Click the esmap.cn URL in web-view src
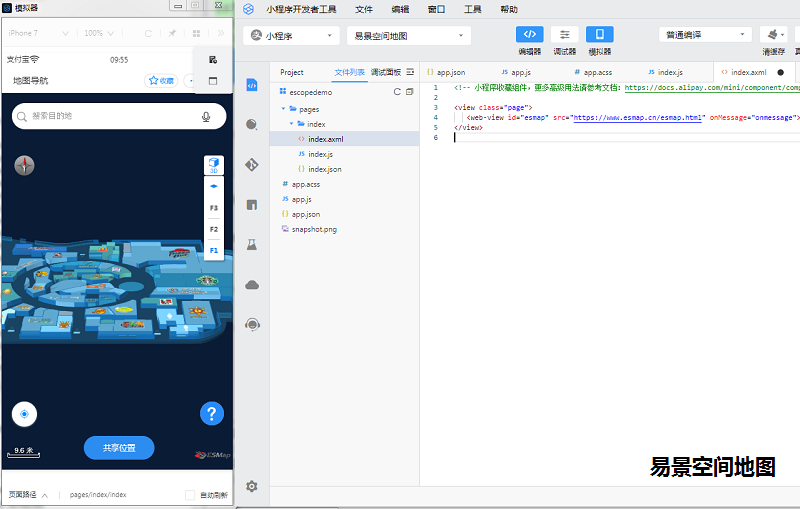This screenshot has height=509, width=800. (639, 118)
